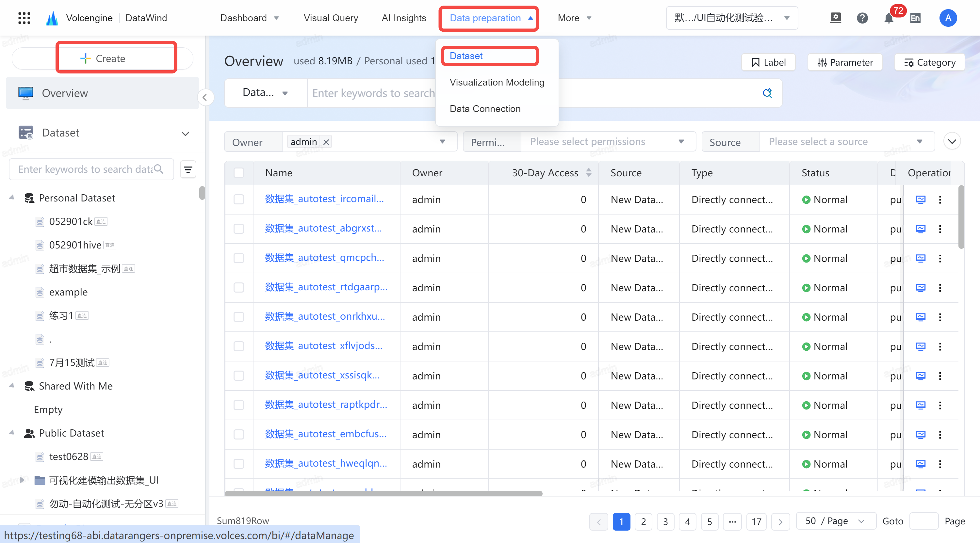Open the dataset tree filter icon
980x543 pixels.
[188, 169]
